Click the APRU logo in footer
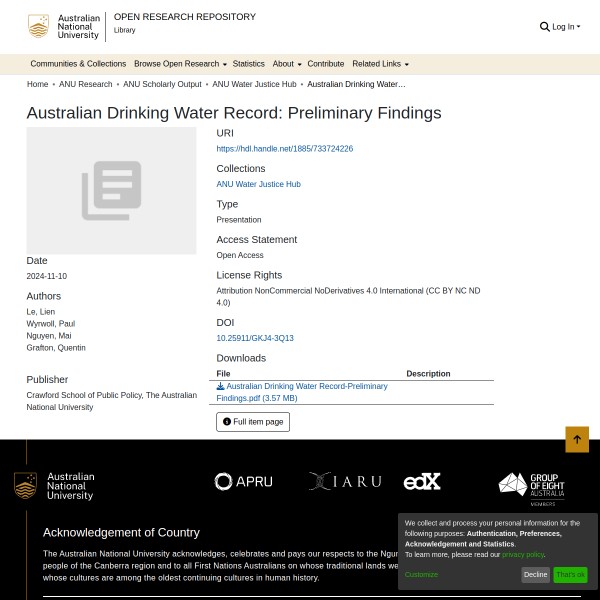600x600 pixels. (243, 482)
